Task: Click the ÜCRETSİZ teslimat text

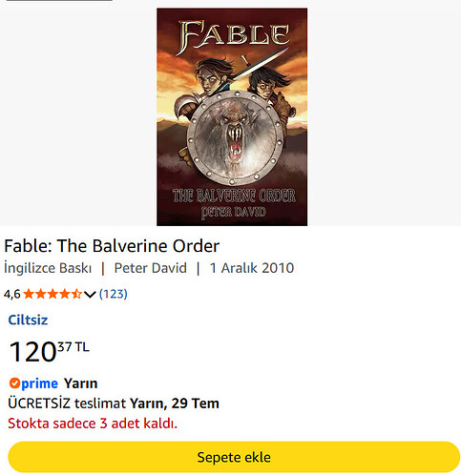Action: [x=67, y=404]
